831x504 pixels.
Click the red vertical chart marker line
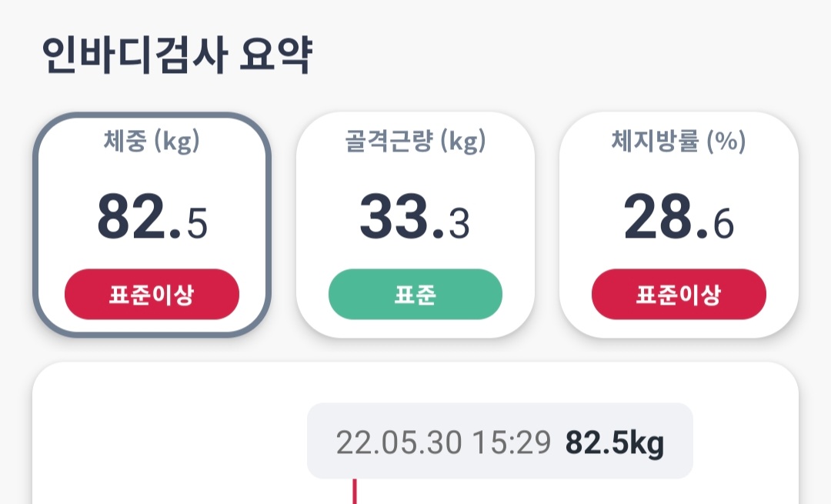tap(355, 492)
